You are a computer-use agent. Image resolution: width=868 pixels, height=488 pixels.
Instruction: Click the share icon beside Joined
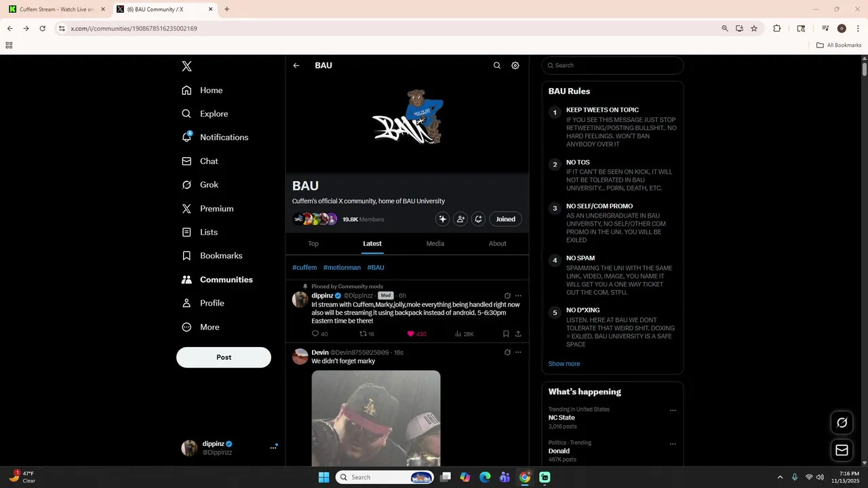tap(478, 219)
